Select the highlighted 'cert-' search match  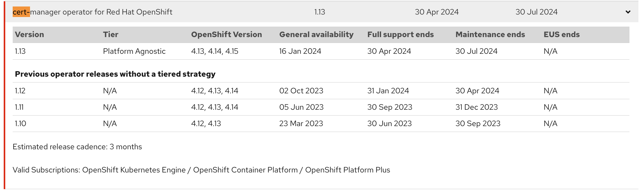pos(21,12)
